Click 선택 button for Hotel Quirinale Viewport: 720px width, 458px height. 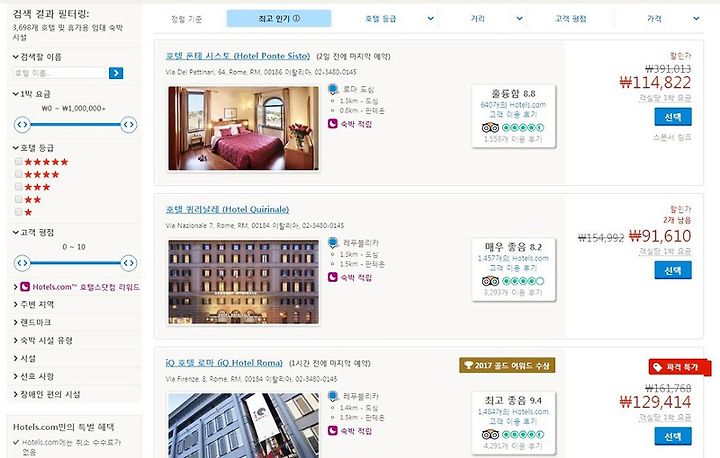point(673,271)
